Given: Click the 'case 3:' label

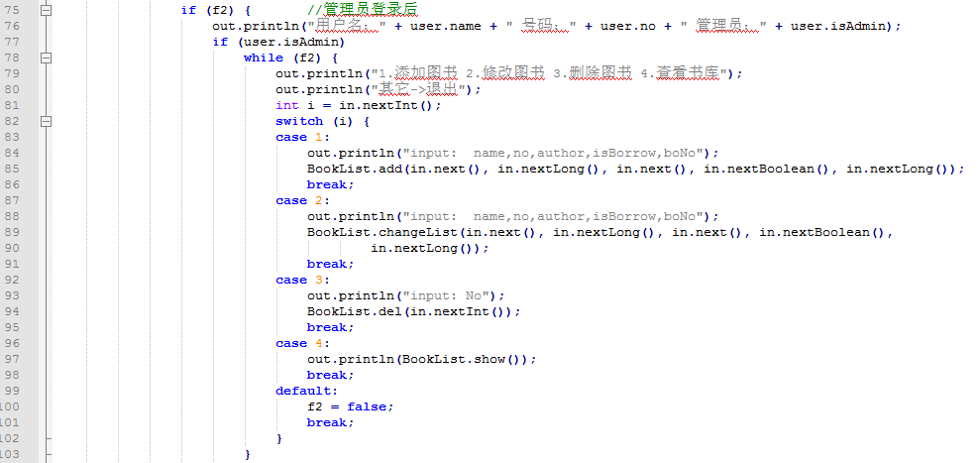Looking at the screenshot, I should [303, 281].
